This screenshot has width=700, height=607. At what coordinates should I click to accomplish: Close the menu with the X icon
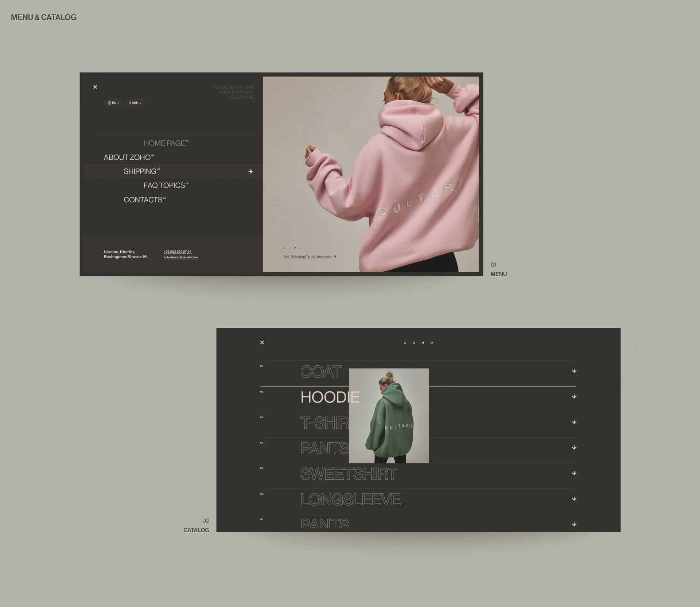click(95, 87)
